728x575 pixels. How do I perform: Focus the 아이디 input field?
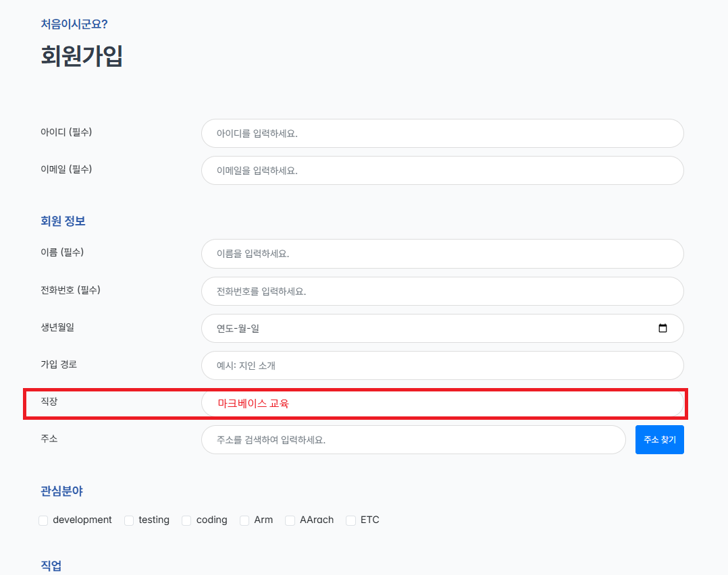(x=442, y=134)
